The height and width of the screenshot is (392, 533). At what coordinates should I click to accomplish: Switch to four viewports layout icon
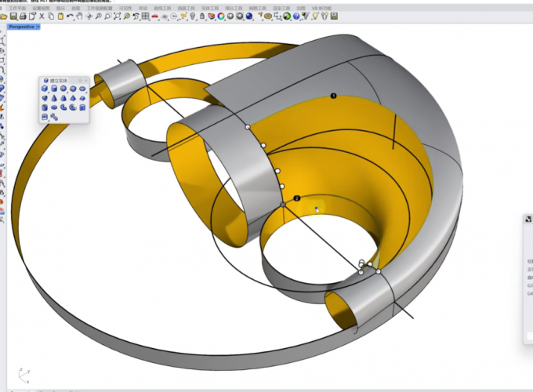click(x=146, y=16)
